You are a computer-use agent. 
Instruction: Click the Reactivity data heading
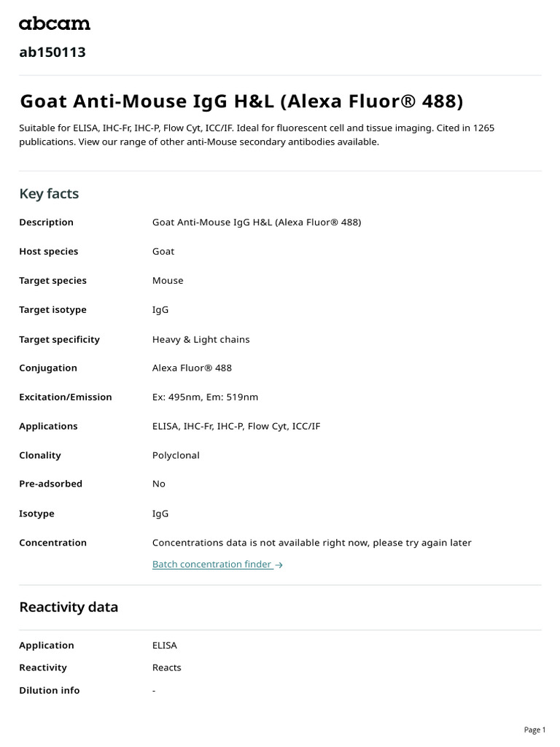(x=69, y=607)
